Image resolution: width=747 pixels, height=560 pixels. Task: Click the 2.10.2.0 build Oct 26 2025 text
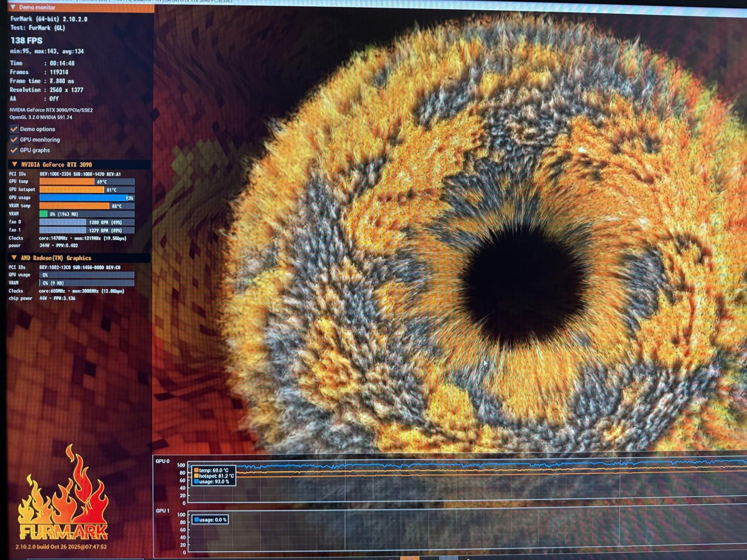coord(61,547)
